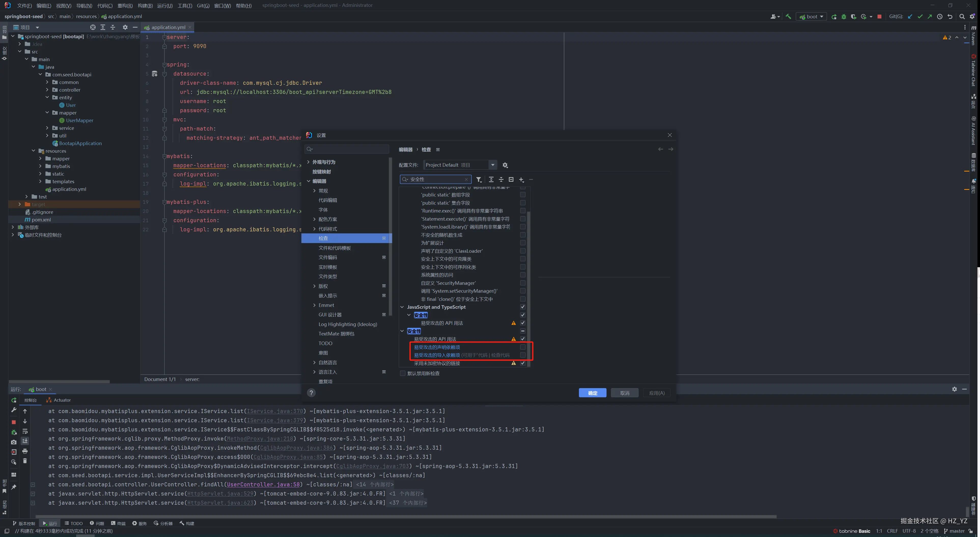The width and height of the screenshot is (980, 537).
Task: Uncheck the 采用未加密协议的链接 inspection
Action: (x=523, y=363)
